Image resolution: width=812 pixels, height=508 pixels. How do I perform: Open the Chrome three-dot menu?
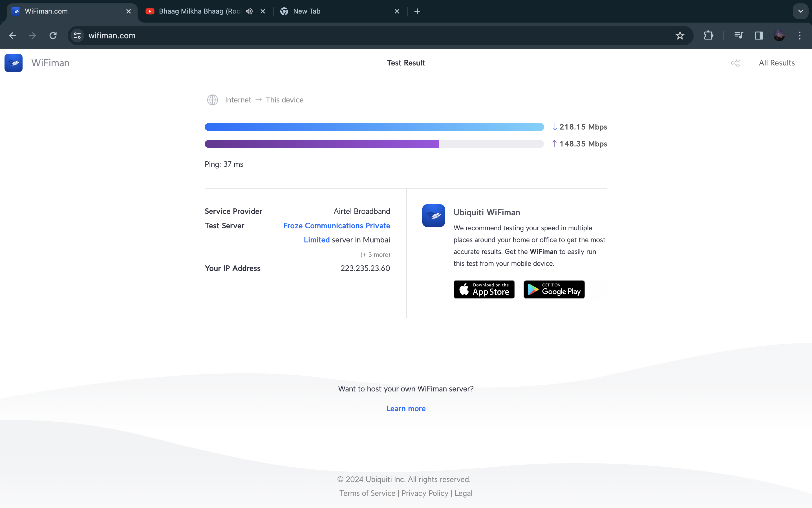800,36
